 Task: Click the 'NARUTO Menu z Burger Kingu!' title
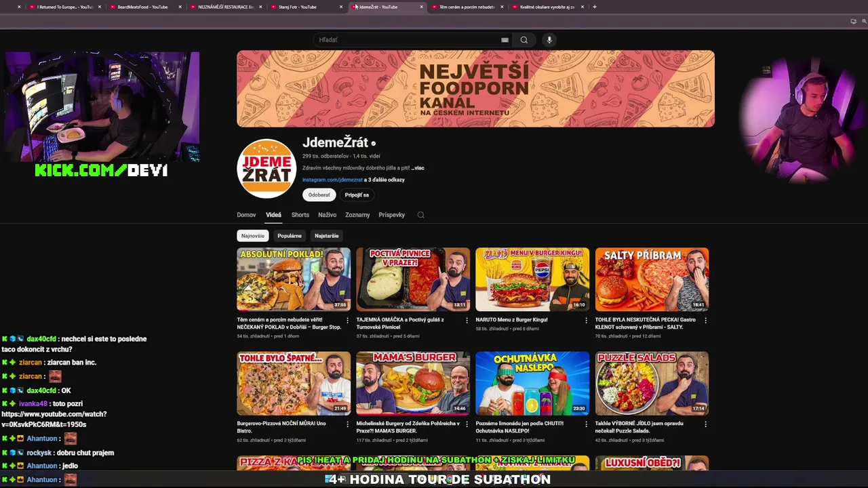click(511, 320)
